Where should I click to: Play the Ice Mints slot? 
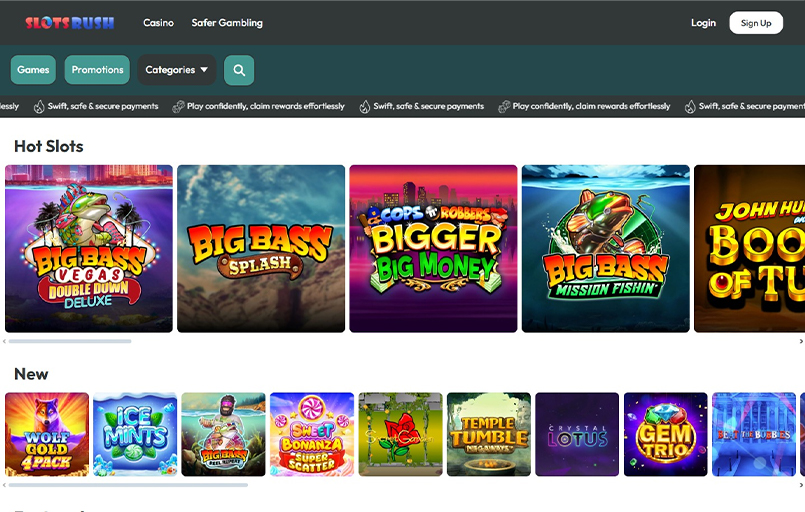click(135, 434)
